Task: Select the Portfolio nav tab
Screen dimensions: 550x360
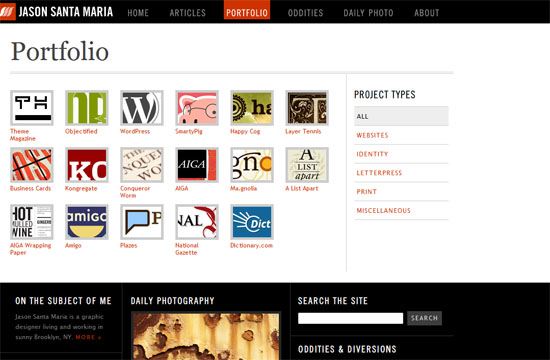Action: pos(247,11)
